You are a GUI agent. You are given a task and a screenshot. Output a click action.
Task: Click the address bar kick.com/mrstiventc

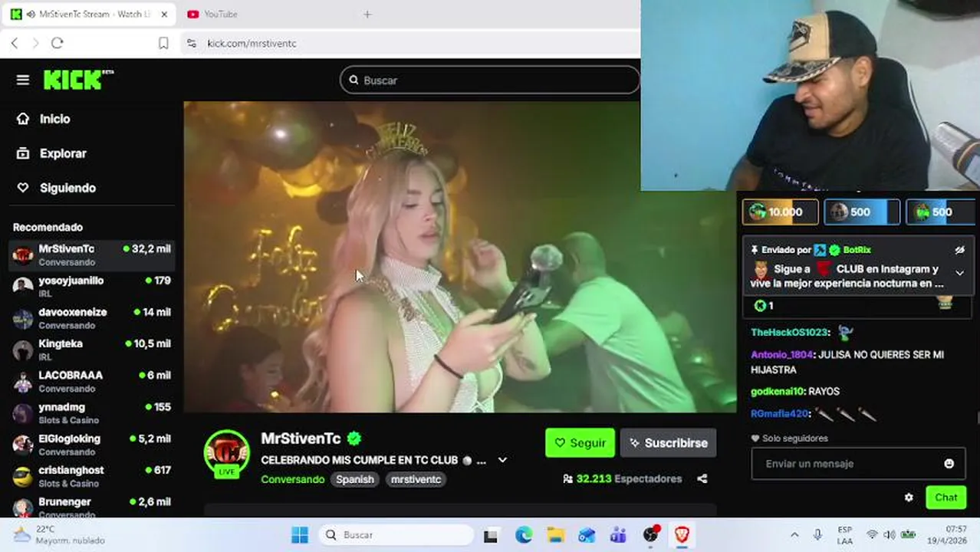point(252,44)
